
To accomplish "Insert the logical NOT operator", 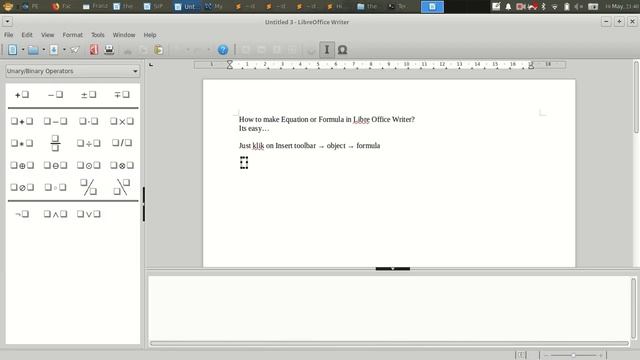I will (x=22, y=214).
